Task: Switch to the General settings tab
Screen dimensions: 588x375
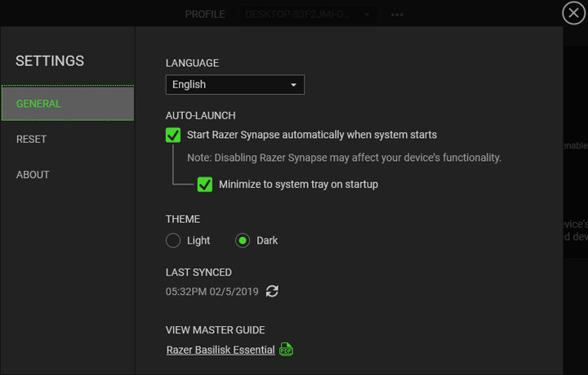Action: [x=68, y=103]
